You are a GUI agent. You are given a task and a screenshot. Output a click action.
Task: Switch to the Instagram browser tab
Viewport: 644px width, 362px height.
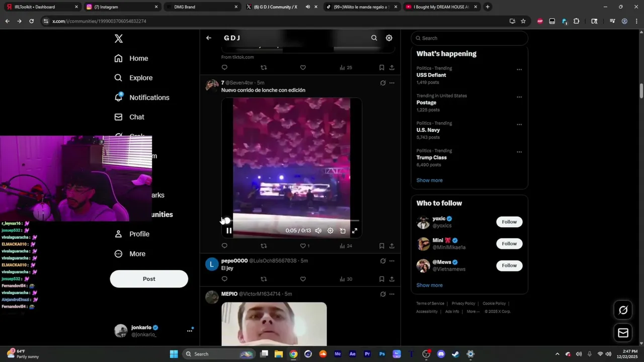[121, 7]
